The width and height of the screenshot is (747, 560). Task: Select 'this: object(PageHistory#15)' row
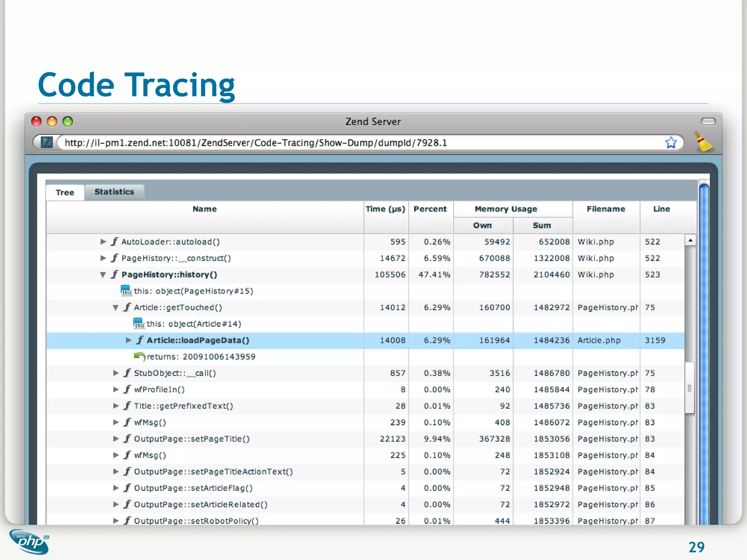click(x=365, y=291)
